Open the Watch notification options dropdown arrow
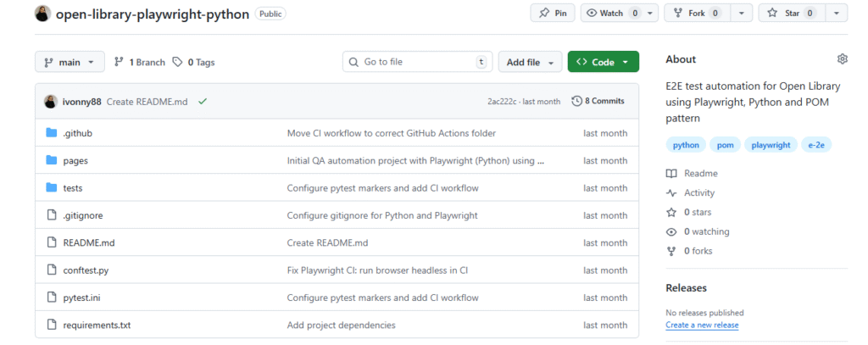The height and width of the screenshot is (345, 868). (x=650, y=14)
